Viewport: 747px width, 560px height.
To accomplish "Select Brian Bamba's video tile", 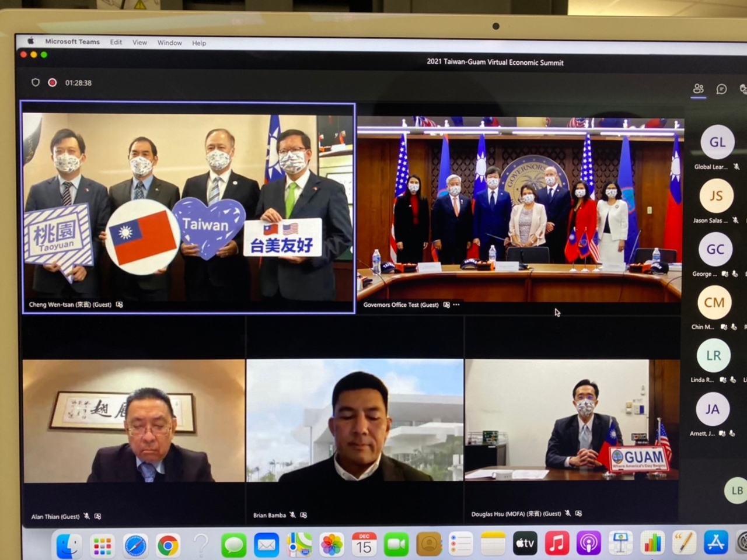I will (355, 420).
